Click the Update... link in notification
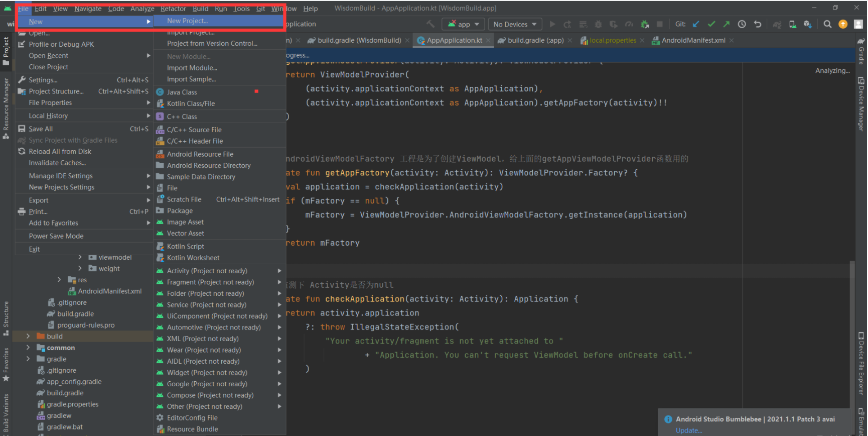The height and width of the screenshot is (436, 868). coord(688,430)
